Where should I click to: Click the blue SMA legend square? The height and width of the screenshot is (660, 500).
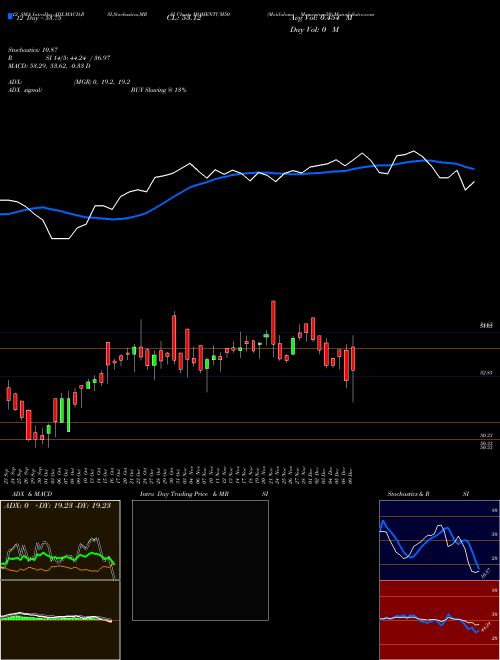[x=10, y=16]
